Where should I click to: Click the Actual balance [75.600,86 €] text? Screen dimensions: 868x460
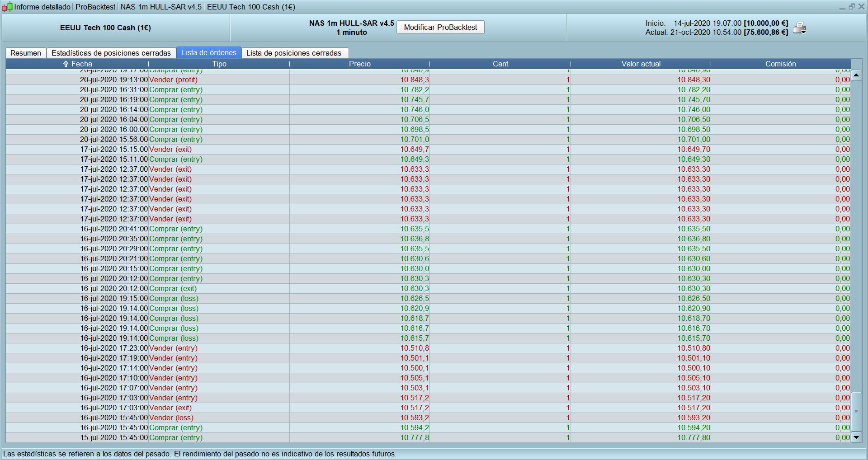766,32
